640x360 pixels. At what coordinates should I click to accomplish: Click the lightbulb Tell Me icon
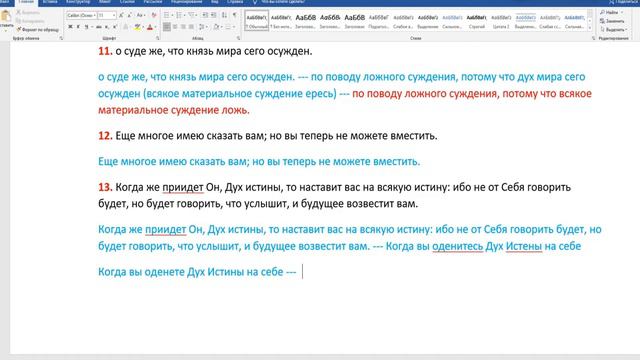pyautogui.click(x=255, y=2)
